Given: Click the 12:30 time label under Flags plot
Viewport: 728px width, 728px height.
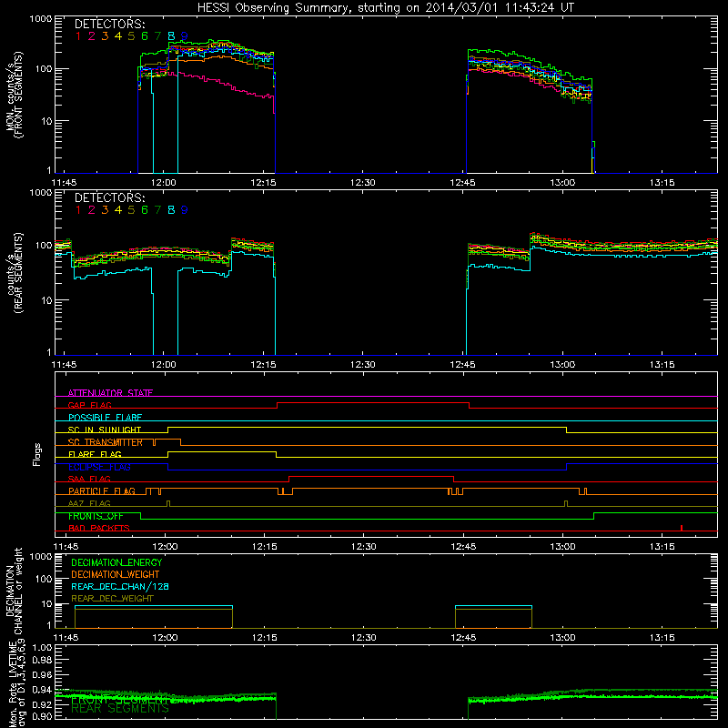Looking at the screenshot, I should coord(363,547).
